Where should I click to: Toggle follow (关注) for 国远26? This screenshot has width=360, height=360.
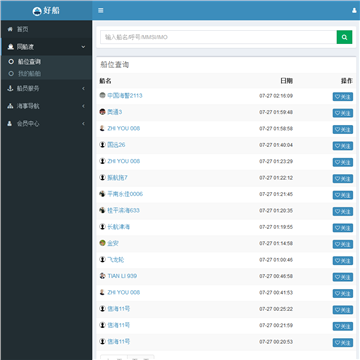[343, 146]
